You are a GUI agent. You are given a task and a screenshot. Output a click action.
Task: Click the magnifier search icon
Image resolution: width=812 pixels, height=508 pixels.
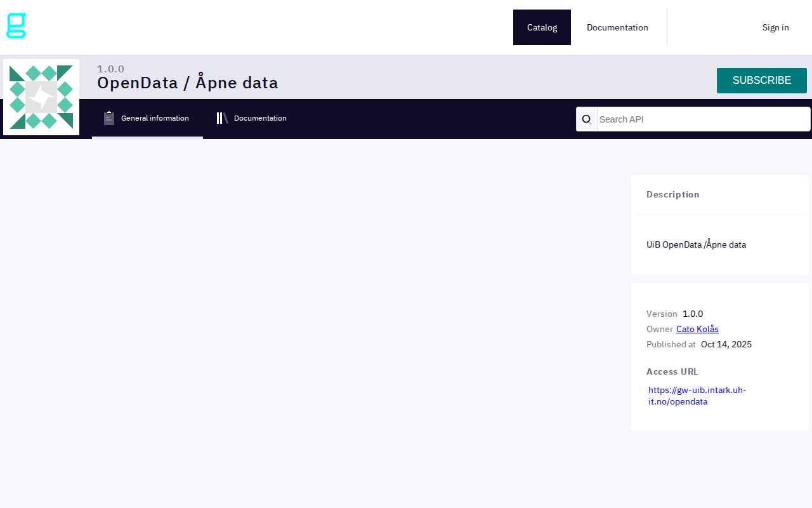(587, 119)
